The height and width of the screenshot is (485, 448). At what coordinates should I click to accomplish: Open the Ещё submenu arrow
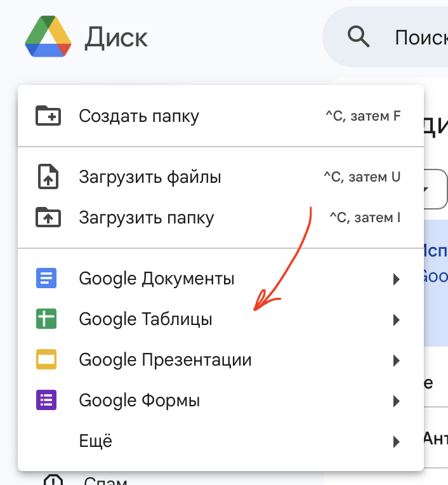(396, 442)
